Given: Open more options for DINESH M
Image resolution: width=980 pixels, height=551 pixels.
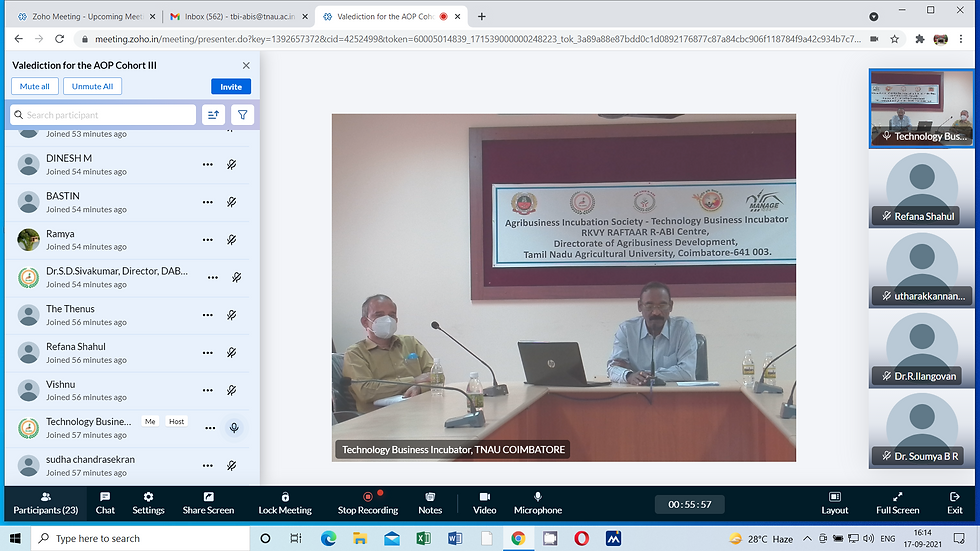Looking at the screenshot, I should click(x=208, y=165).
